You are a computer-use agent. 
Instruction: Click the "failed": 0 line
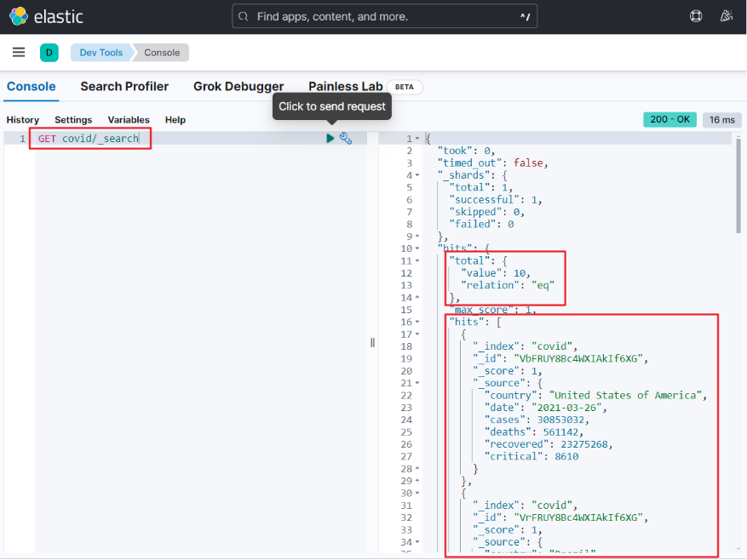481,225
